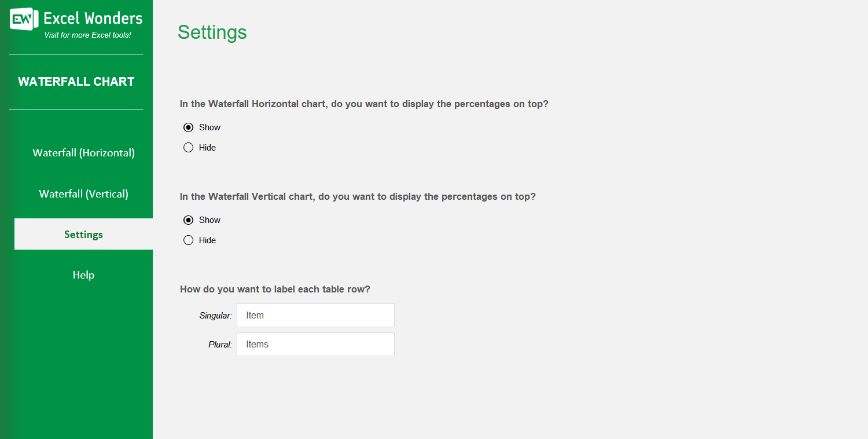Click the Singular label text field
Image resolution: width=868 pixels, height=439 pixels.
(x=315, y=316)
